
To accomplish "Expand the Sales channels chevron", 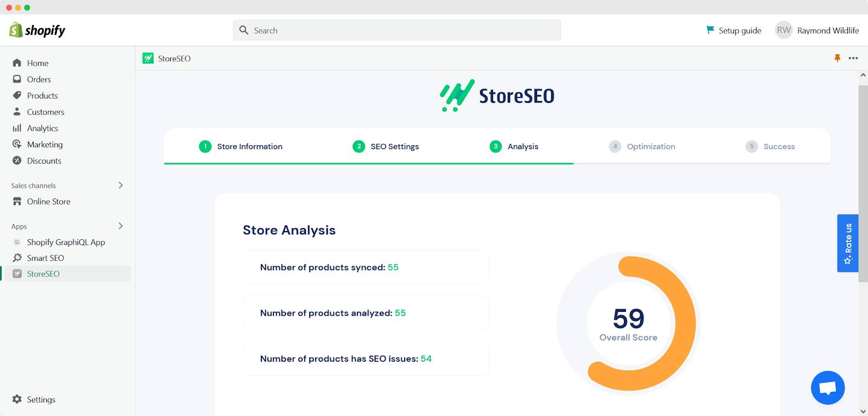I will tap(120, 185).
